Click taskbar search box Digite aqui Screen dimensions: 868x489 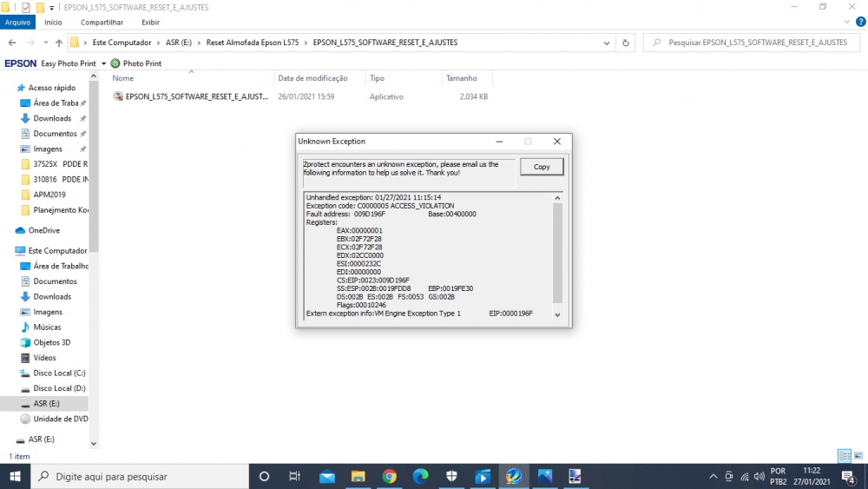click(x=140, y=476)
